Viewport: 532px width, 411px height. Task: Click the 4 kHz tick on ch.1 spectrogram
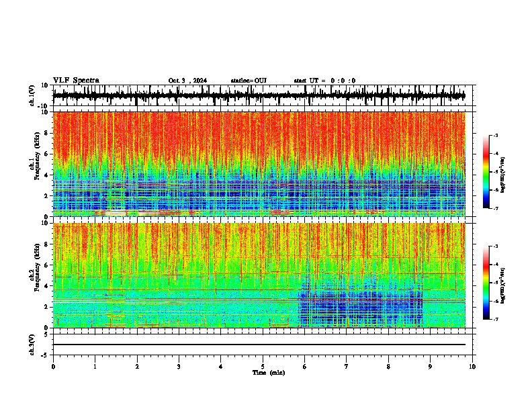click(47, 175)
